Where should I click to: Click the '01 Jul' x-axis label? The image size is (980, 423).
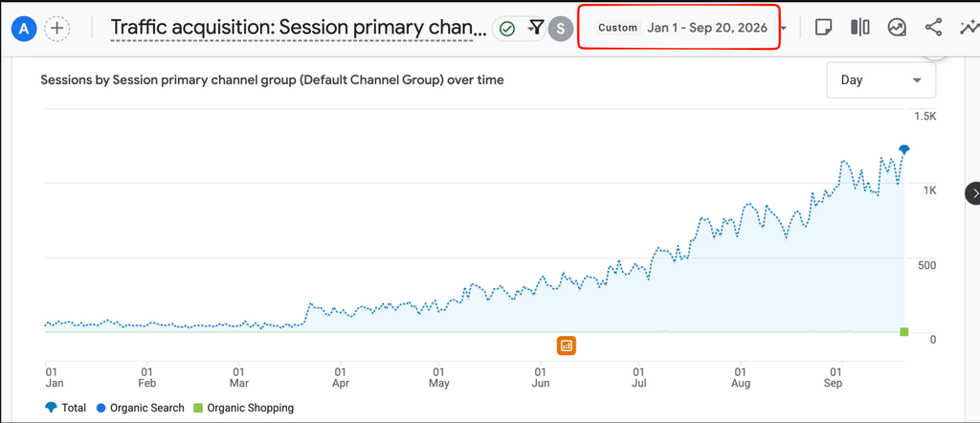tap(638, 377)
